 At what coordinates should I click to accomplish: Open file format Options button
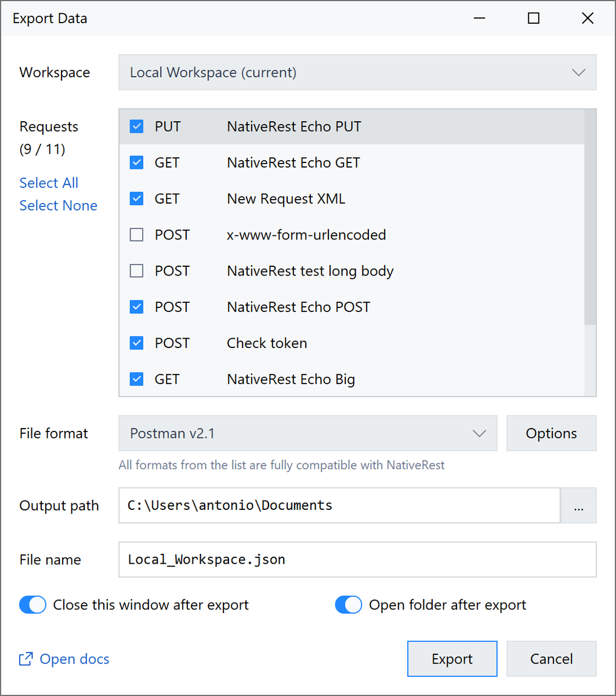[x=552, y=433]
